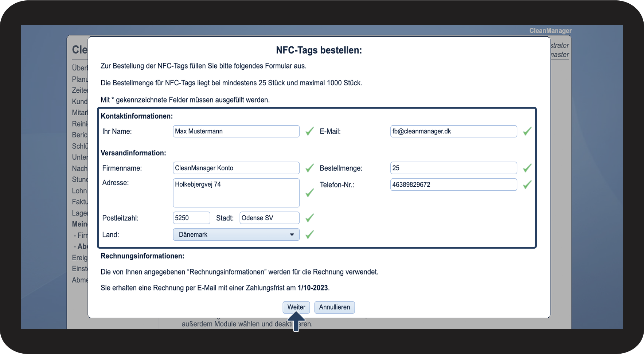Click into the Bestellmenge field showing 25
The image size is (644, 354).
[454, 168]
